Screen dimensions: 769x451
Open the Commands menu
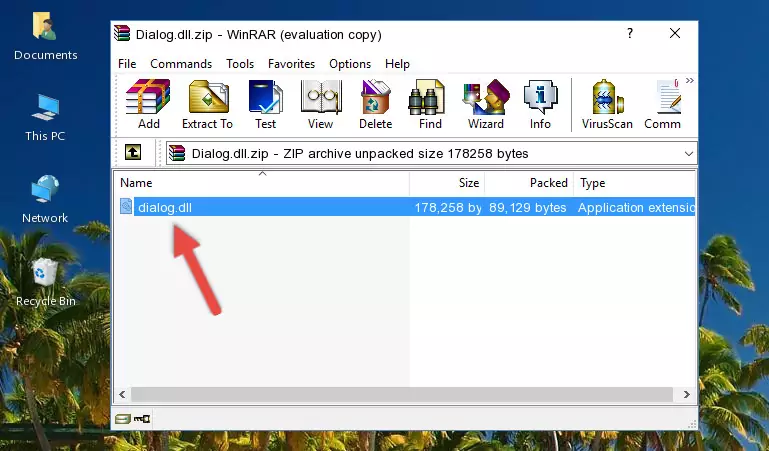tap(181, 64)
